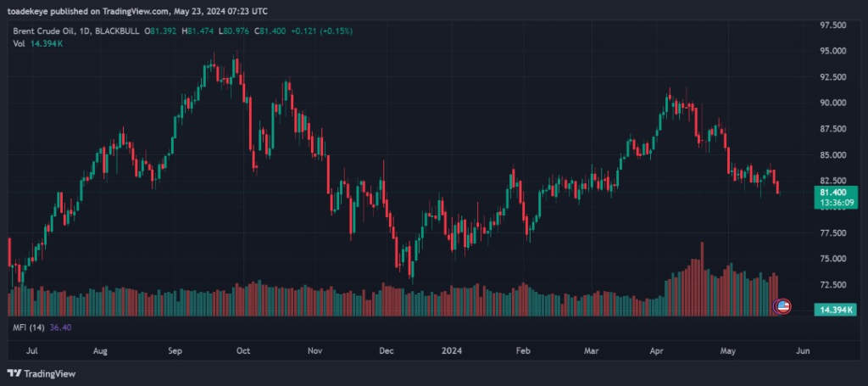Select the MFI (14) indicator label
The height and width of the screenshot is (386, 868).
point(29,327)
